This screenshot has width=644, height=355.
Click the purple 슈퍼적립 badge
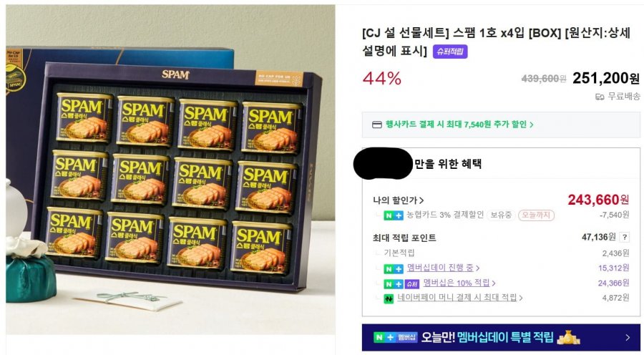coord(450,52)
